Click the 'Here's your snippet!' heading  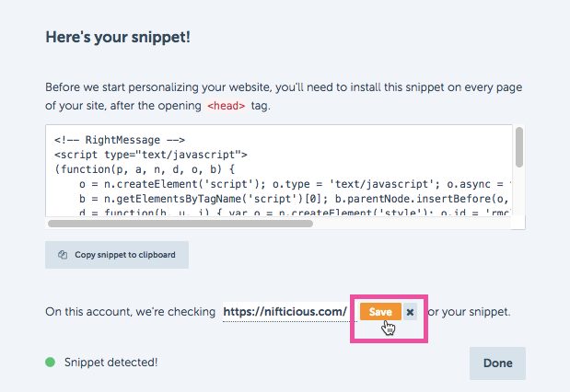pyautogui.click(x=118, y=37)
